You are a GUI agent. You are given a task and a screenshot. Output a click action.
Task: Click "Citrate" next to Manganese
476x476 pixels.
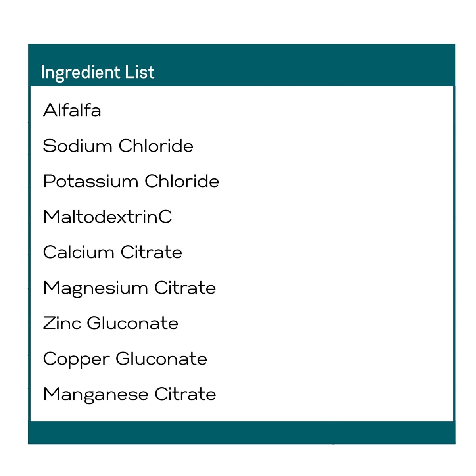185,394
